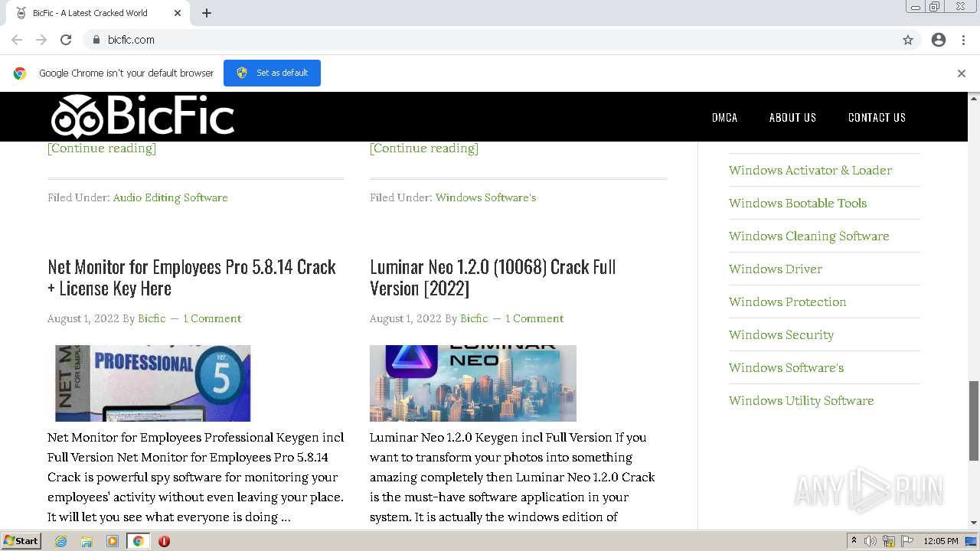Show hidden system tray icons

[x=854, y=541]
